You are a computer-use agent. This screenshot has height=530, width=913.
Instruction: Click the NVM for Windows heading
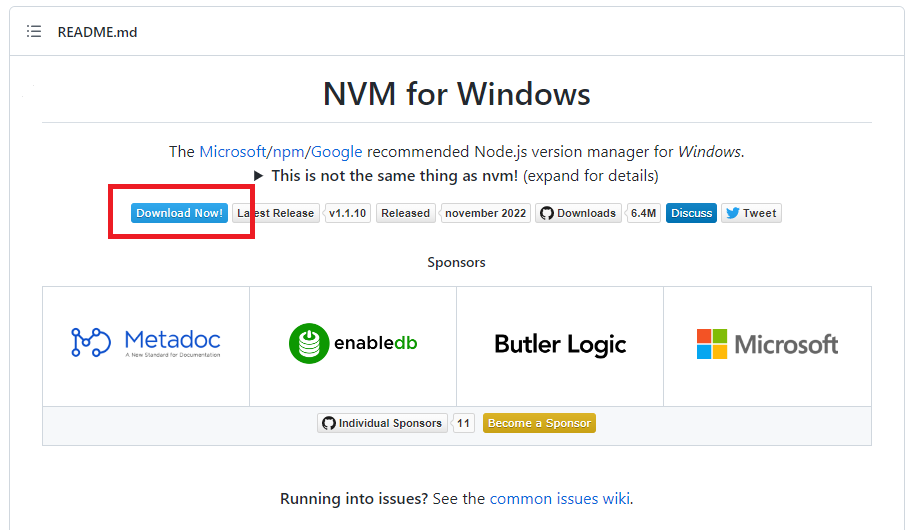pyautogui.click(x=456, y=94)
